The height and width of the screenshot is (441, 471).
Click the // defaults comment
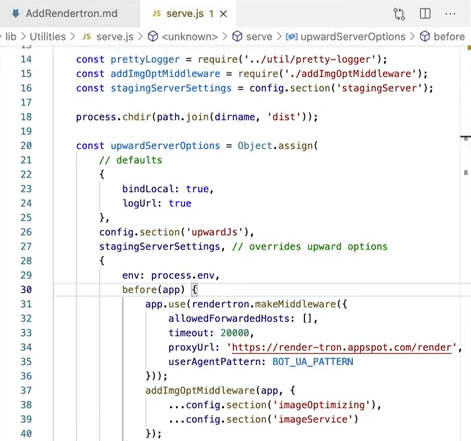(x=131, y=160)
